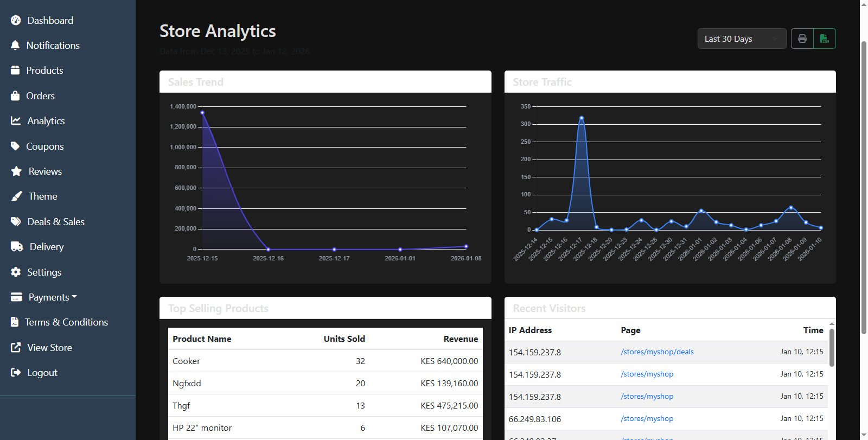Open the /stores/myshop/deals visitor link
This screenshot has height=440, width=868.
[x=657, y=352]
